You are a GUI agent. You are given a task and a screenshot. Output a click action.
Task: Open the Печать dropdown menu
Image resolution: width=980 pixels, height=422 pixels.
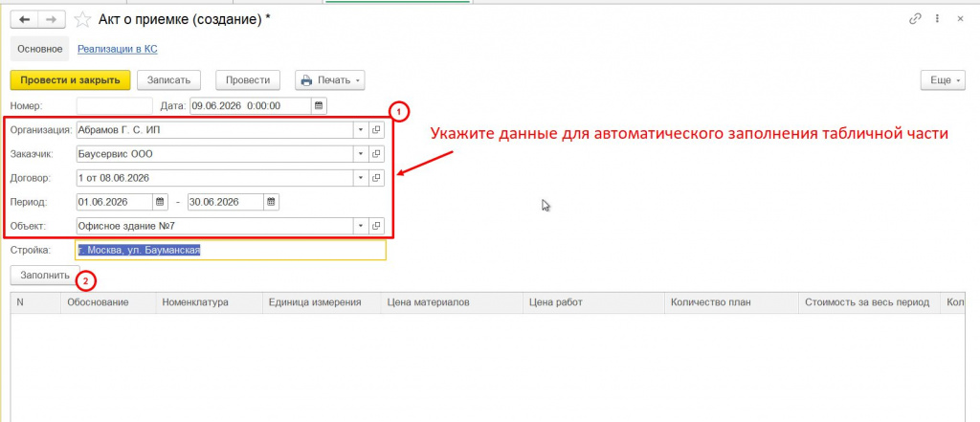(330, 80)
